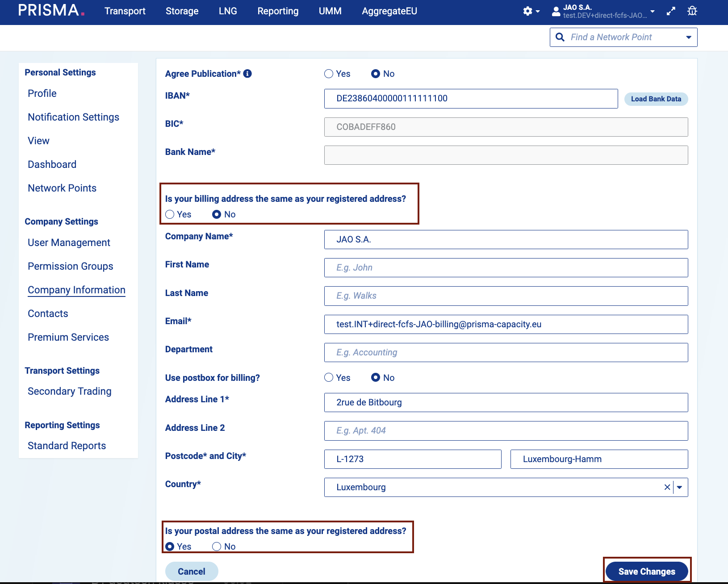Click the bug report icon
The width and height of the screenshot is (728, 584).
click(692, 11)
